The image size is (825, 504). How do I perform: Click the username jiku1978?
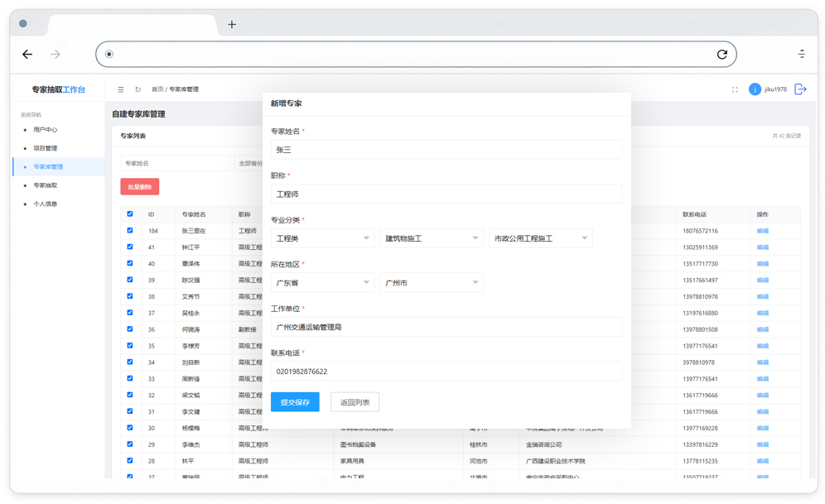[x=775, y=89]
